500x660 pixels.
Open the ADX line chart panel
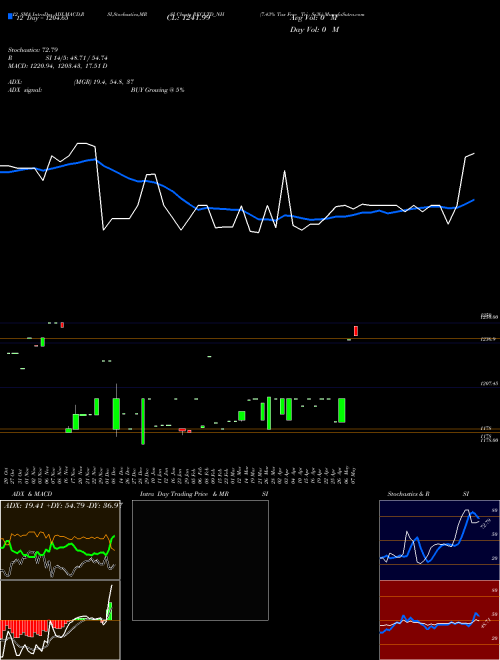(x=60, y=540)
